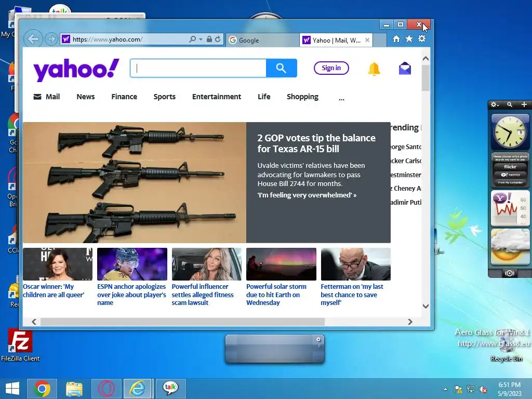The height and width of the screenshot is (399, 532).
Task: Click the Windows Start button
Action: pos(12,389)
